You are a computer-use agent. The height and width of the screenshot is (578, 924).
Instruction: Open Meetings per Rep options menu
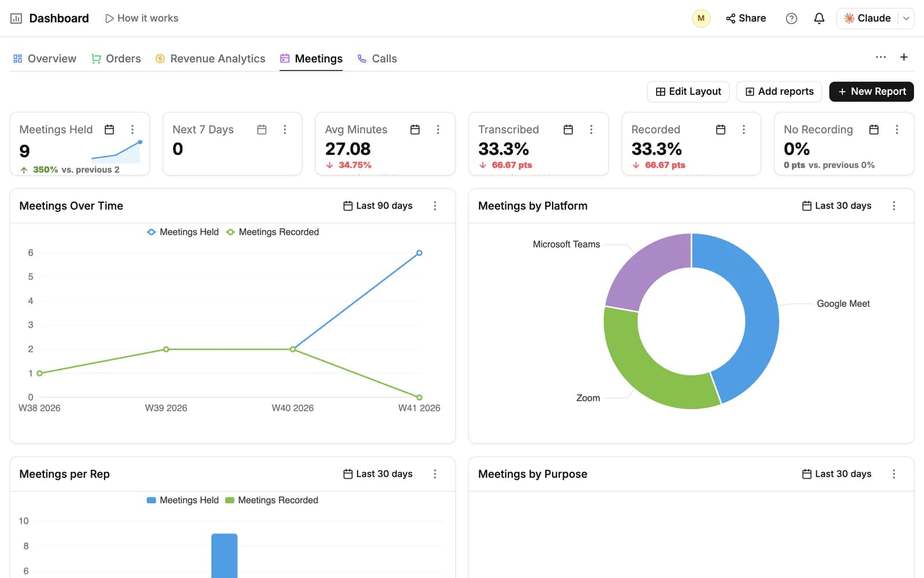click(x=435, y=474)
